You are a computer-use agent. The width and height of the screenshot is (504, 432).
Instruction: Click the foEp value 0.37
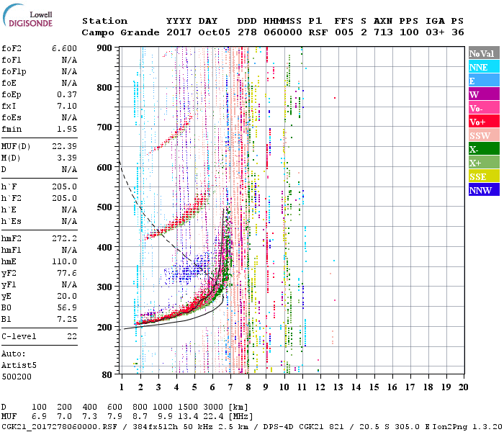(67, 94)
